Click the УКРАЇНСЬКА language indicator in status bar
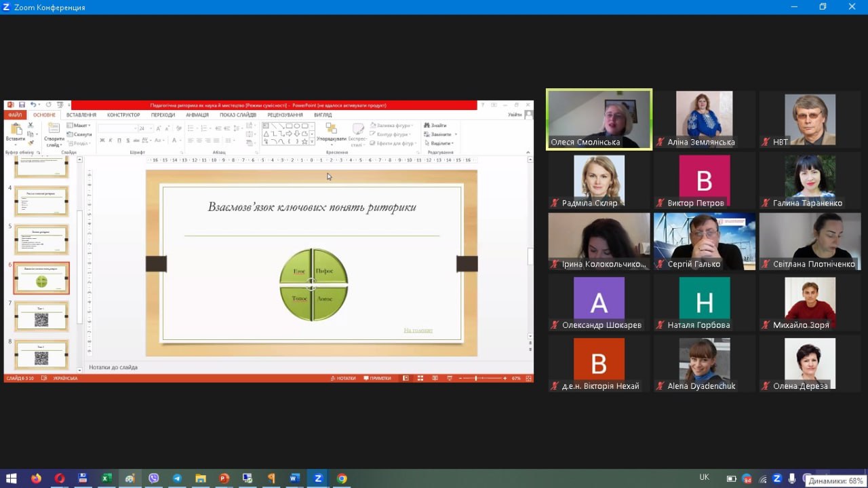 (65, 378)
